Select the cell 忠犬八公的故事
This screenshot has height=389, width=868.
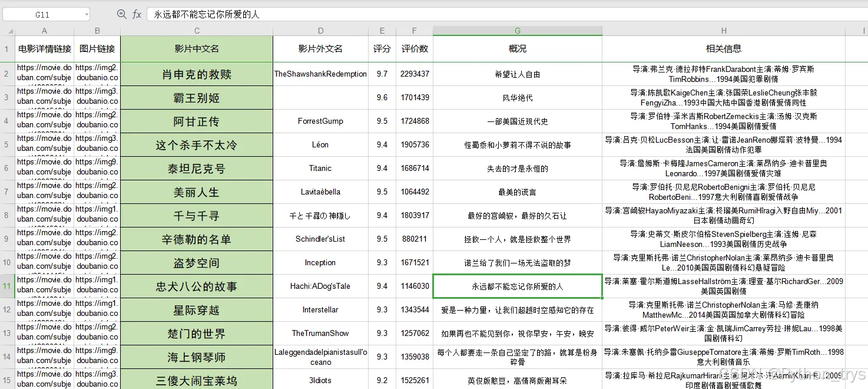(x=197, y=286)
